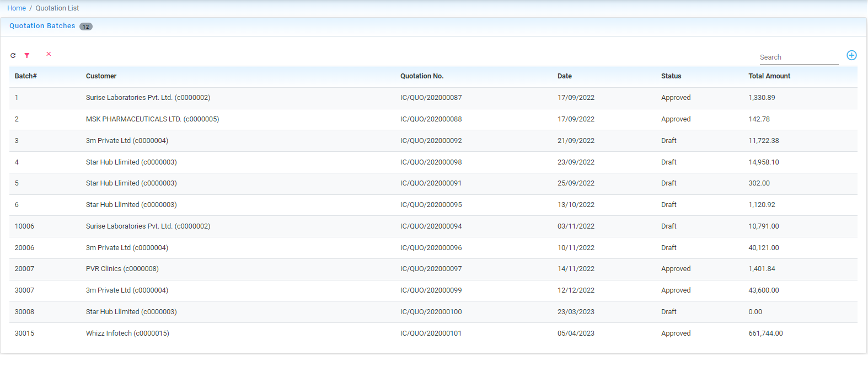Image resolution: width=868 pixels, height=371 pixels.
Task: Select the PVR Clinics customer row
Action: coord(122,269)
